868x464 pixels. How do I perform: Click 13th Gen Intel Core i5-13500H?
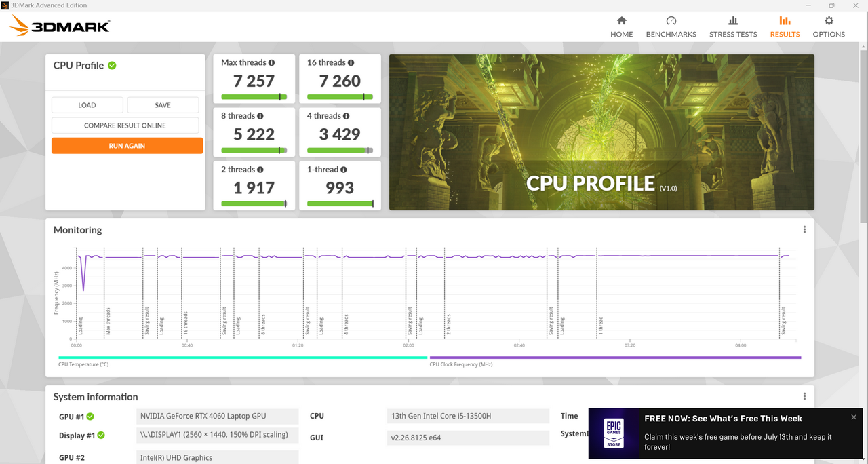[x=468, y=416]
